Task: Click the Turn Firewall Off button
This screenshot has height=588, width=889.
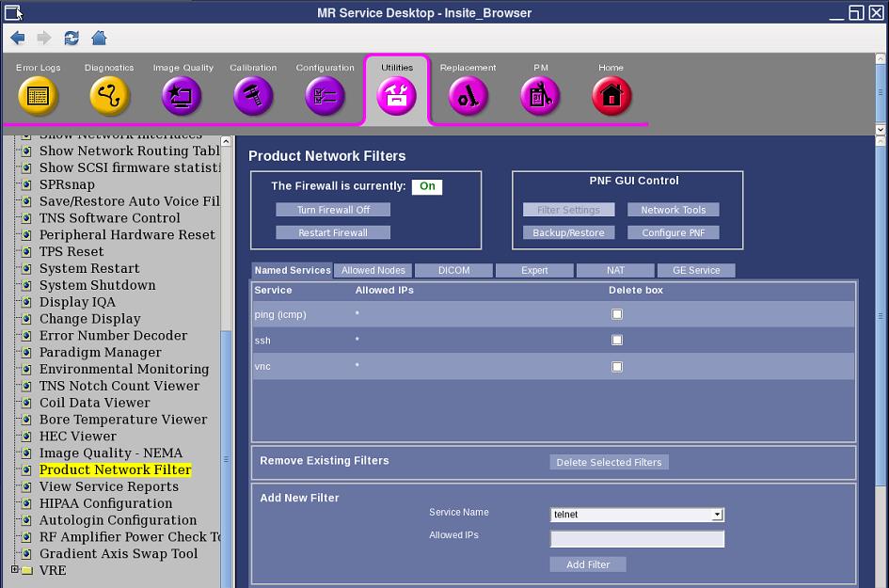Action: (333, 210)
